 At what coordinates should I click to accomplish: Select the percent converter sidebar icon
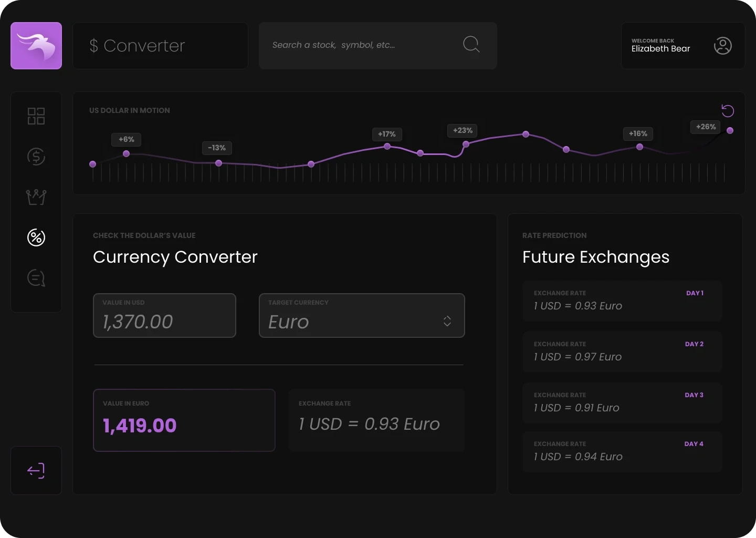(x=36, y=237)
